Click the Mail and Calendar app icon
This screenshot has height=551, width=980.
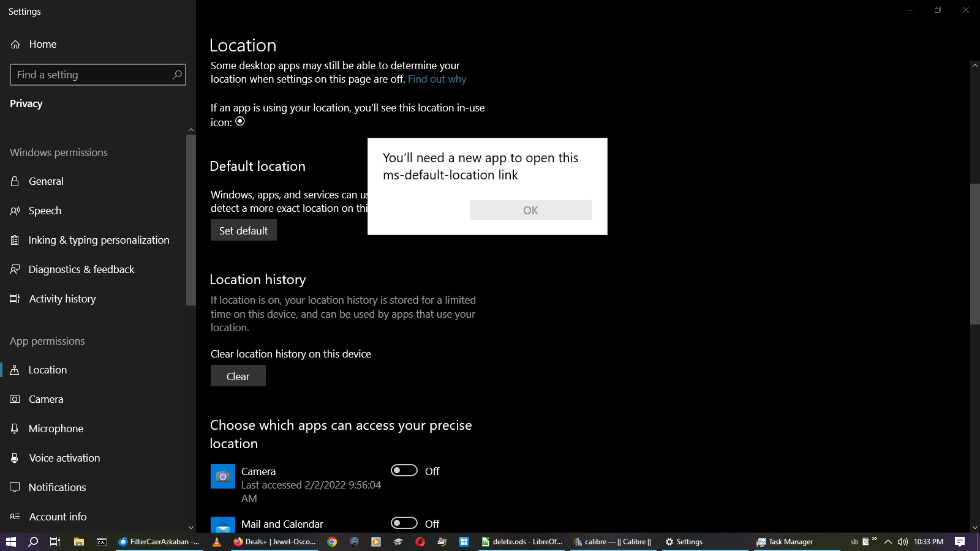[x=223, y=525]
